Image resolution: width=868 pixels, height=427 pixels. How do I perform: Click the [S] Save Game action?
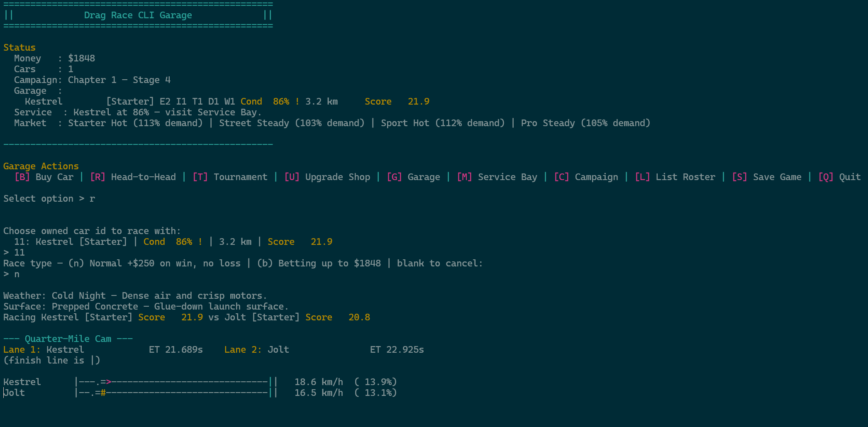click(x=767, y=177)
